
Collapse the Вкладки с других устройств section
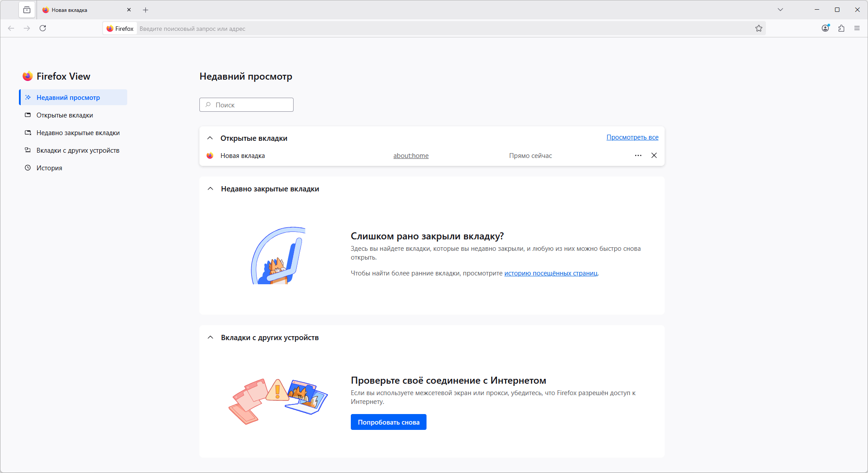(210, 337)
